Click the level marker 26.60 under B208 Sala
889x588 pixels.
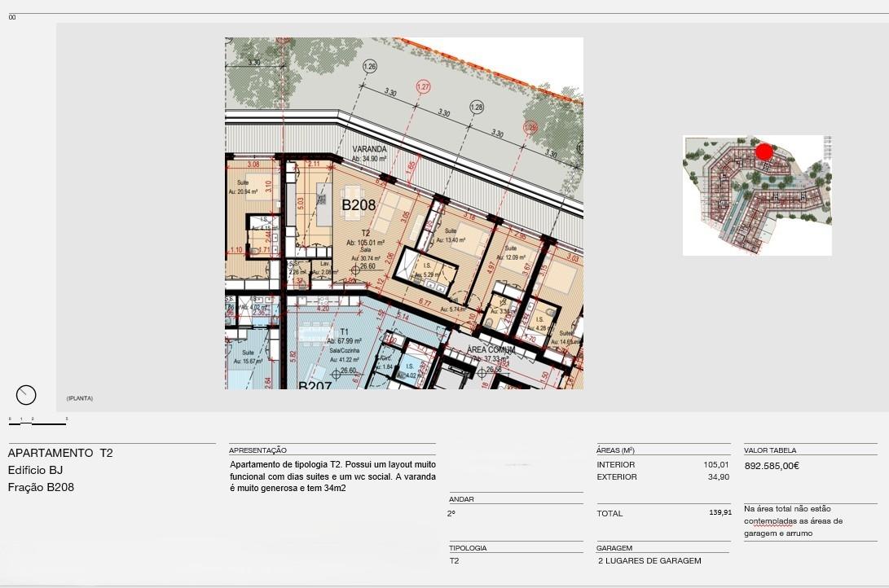(367, 266)
